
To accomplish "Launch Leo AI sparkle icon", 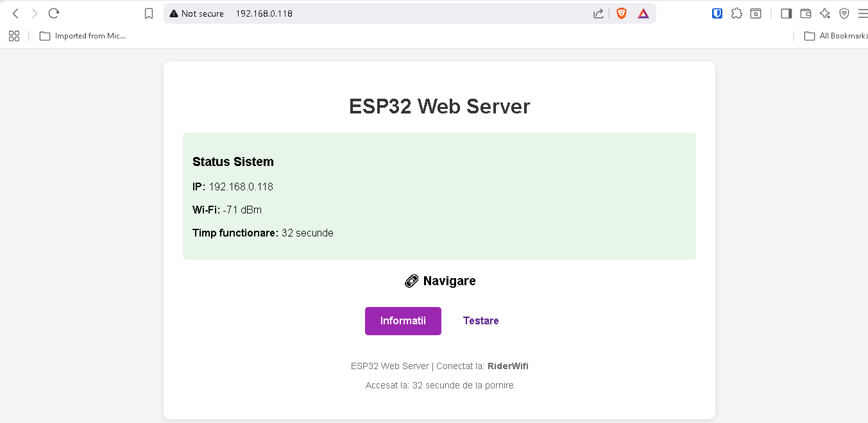I will pos(825,13).
